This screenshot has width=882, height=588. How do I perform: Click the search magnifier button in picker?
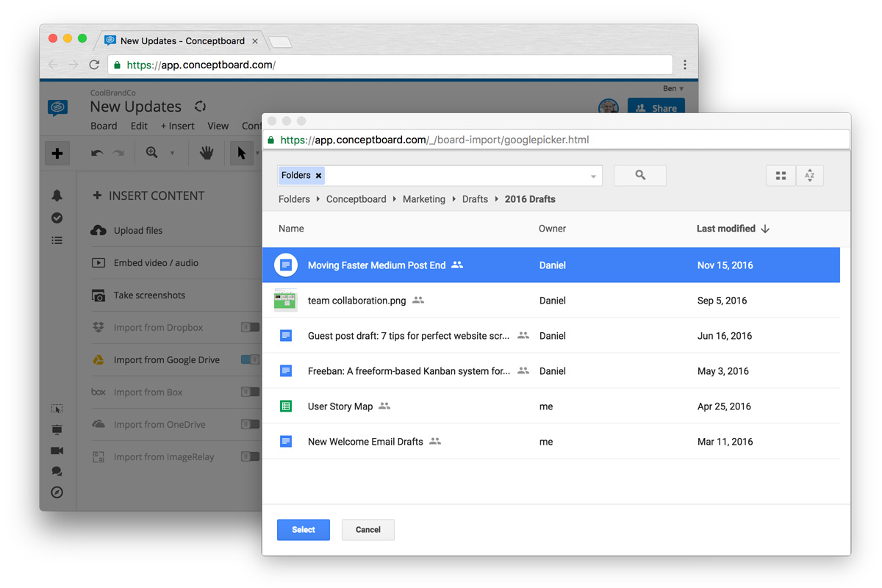[x=640, y=175]
